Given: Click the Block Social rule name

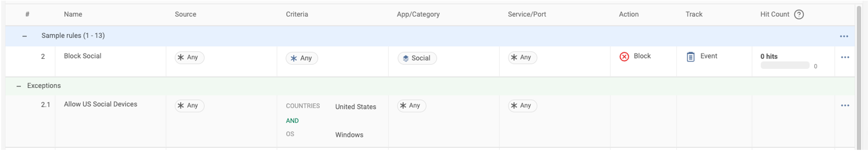Looking at the screenshot, I should 83,56.
